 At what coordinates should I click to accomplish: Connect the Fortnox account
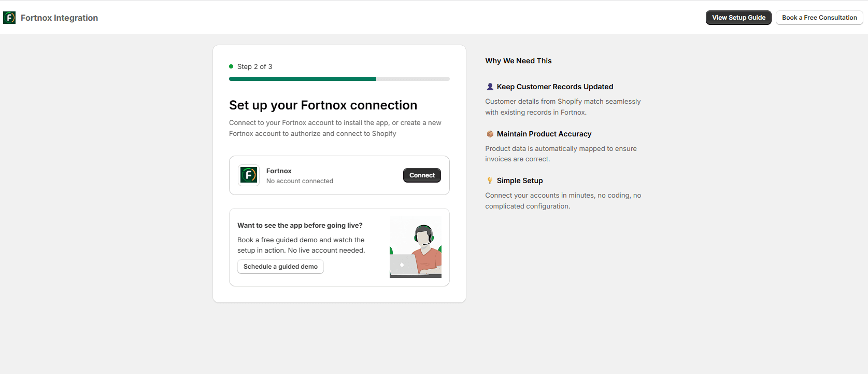(422, 175)
